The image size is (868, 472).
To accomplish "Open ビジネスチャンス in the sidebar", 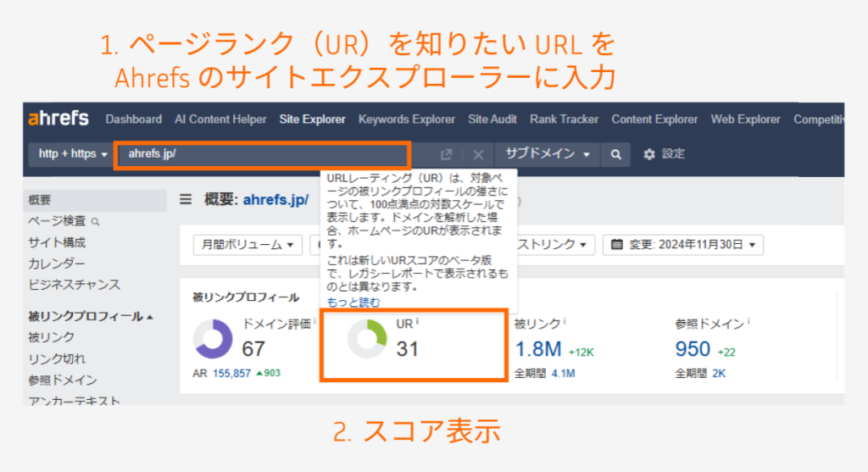I will (75, 285).
